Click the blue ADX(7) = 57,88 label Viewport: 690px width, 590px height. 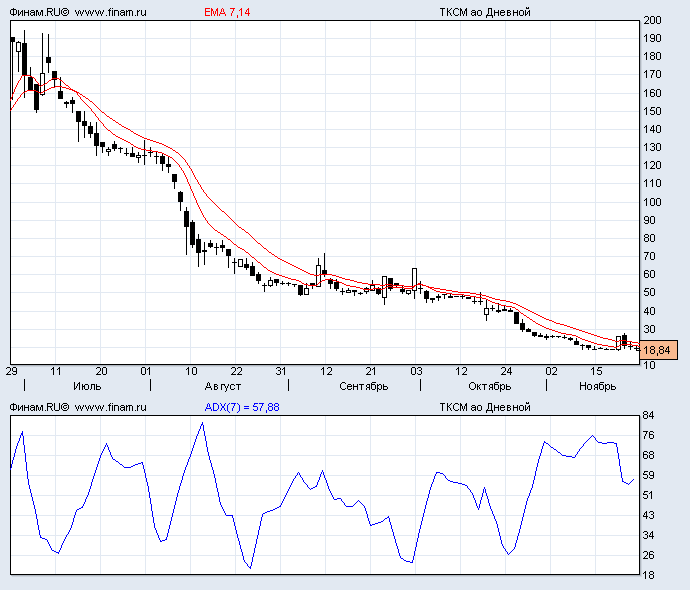[x=242, y=407]
